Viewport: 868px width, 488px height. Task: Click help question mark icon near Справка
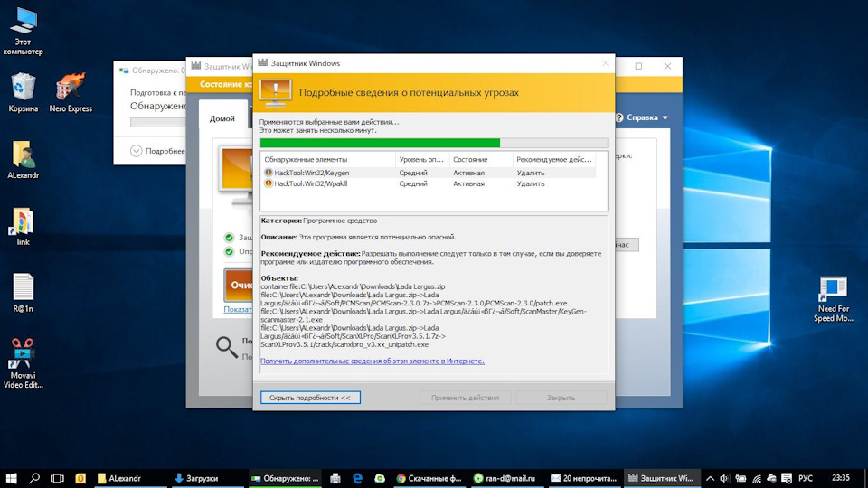[619, 117]
